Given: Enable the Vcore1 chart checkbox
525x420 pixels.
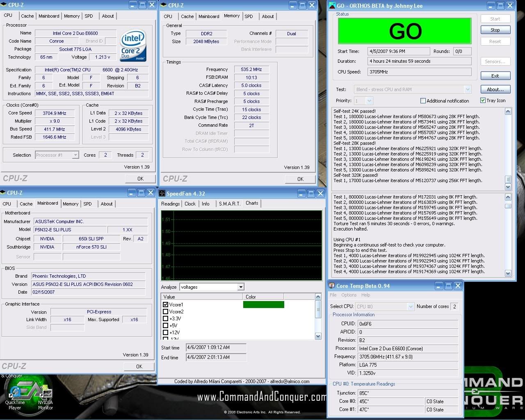Looking at the screenshot, I should (166, 304).
